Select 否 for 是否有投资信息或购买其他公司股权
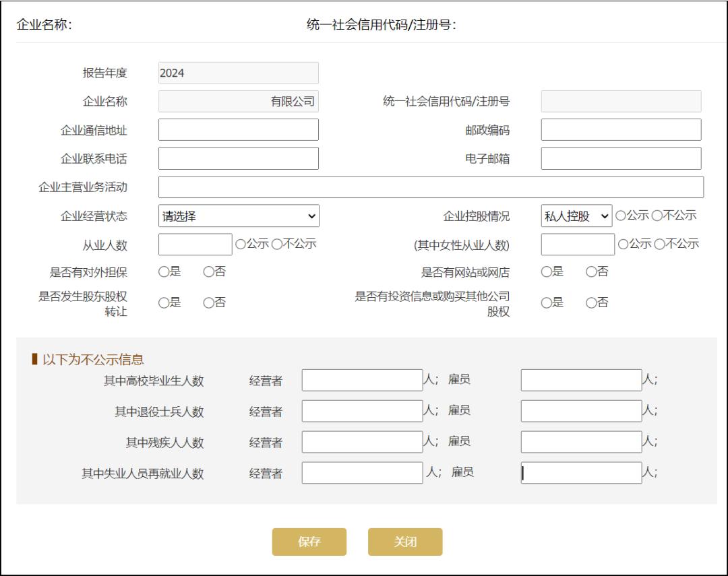This screenshot has width=728, height=576. [593, 302]
